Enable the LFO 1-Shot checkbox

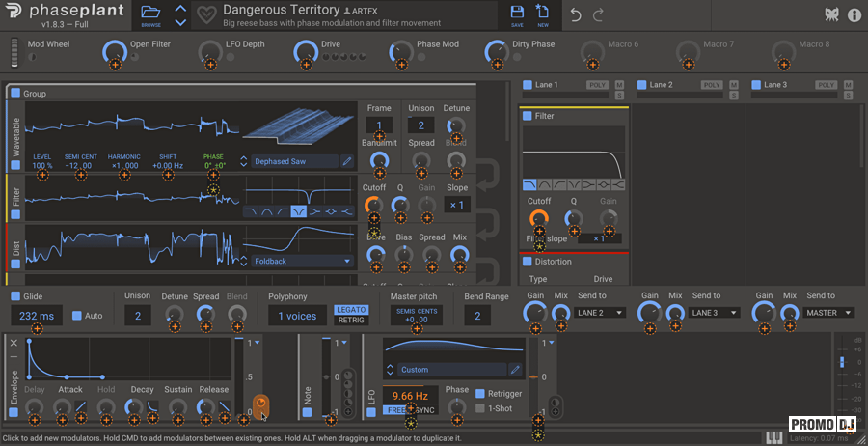pos(480,408)
